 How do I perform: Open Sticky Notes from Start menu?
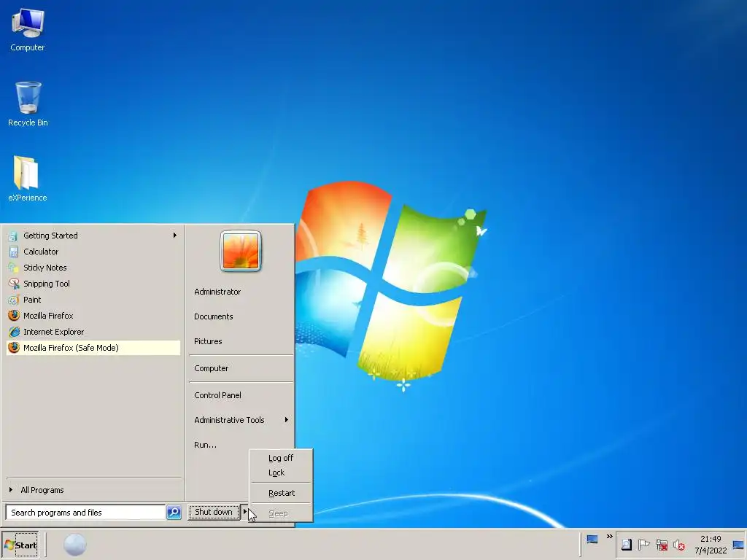pyautogui.click(x=93, y=268)
